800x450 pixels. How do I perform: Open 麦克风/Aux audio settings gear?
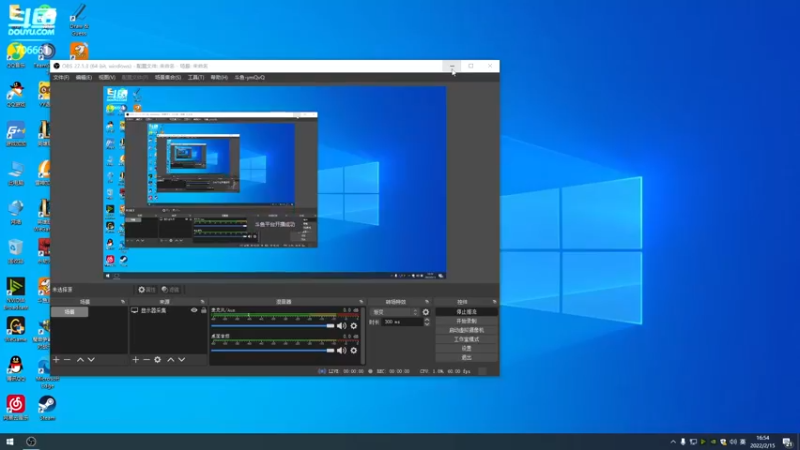click(x=354, y=326)
